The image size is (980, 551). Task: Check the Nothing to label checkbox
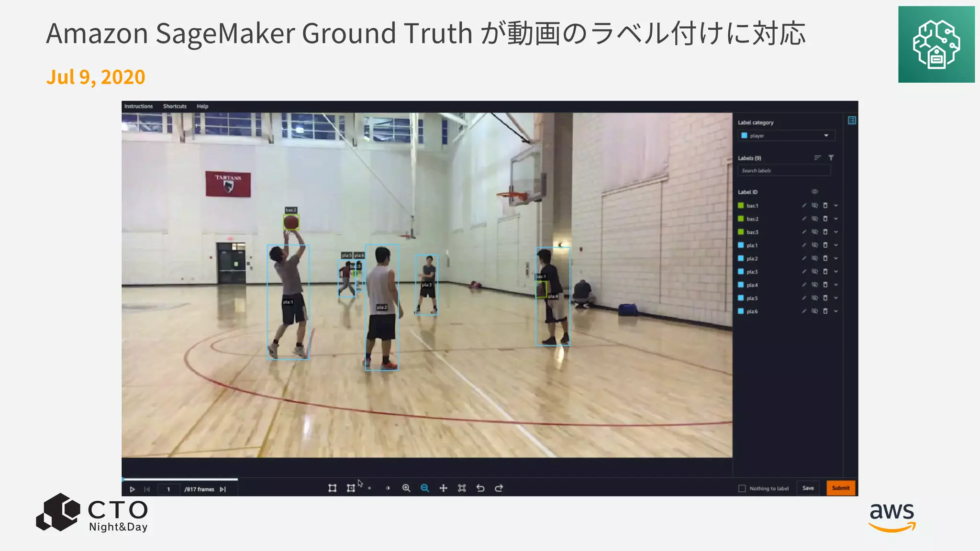click(x=742, y=488)
